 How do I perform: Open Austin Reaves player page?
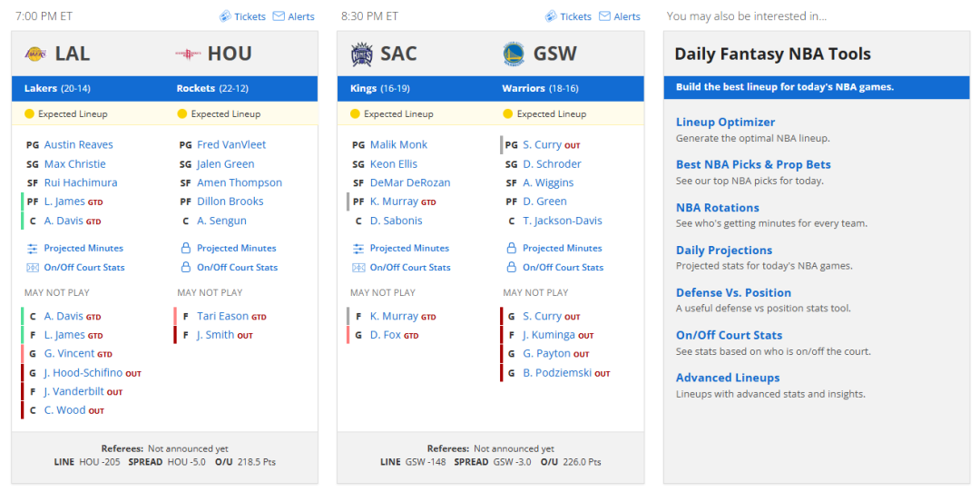(x=79, y=144)
